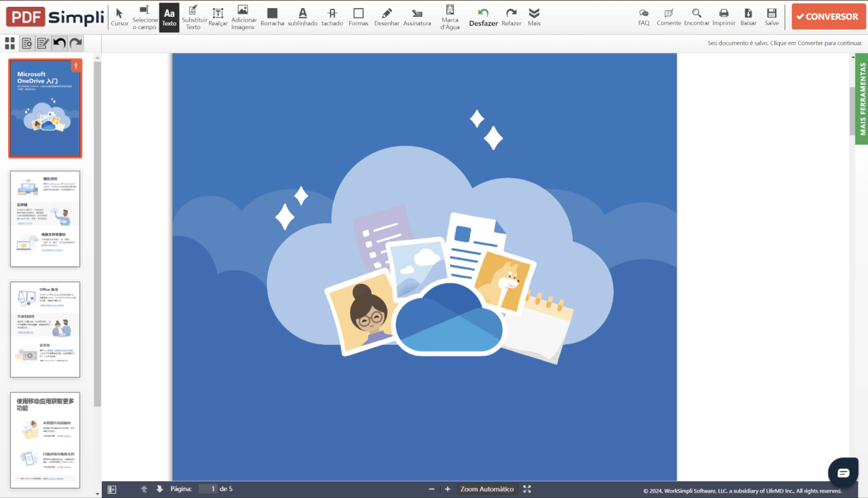Open the Assinatura signature tool
Screen dimensions: 868x498
[x=417, y=17]
